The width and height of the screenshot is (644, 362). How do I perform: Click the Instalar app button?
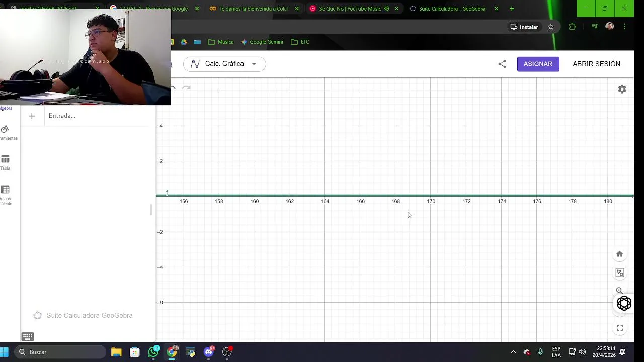524,27
